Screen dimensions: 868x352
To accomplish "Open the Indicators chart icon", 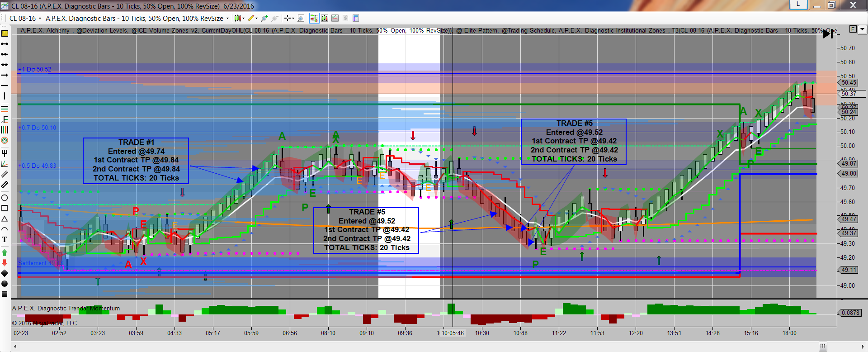I will [335, 19].
